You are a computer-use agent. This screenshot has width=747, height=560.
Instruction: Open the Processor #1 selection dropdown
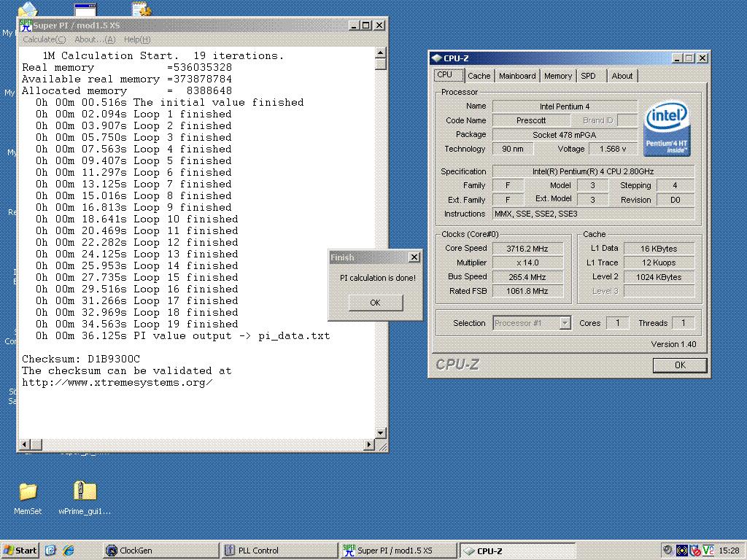pyautogui.click(x=565, y=323)
